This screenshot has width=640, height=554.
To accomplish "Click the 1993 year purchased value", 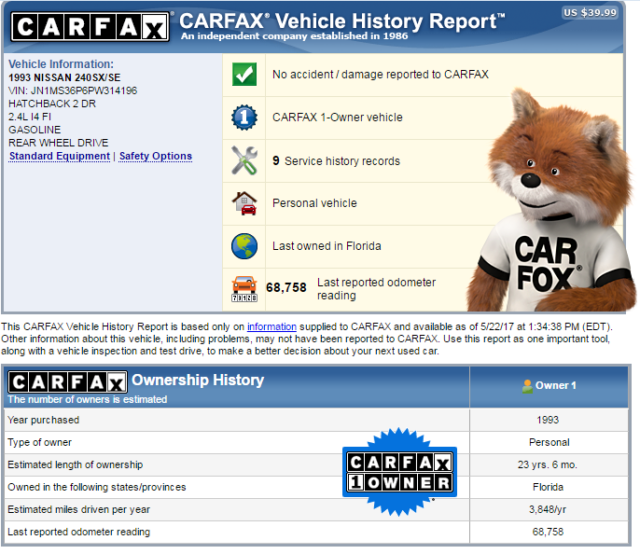I will (548, 420).
